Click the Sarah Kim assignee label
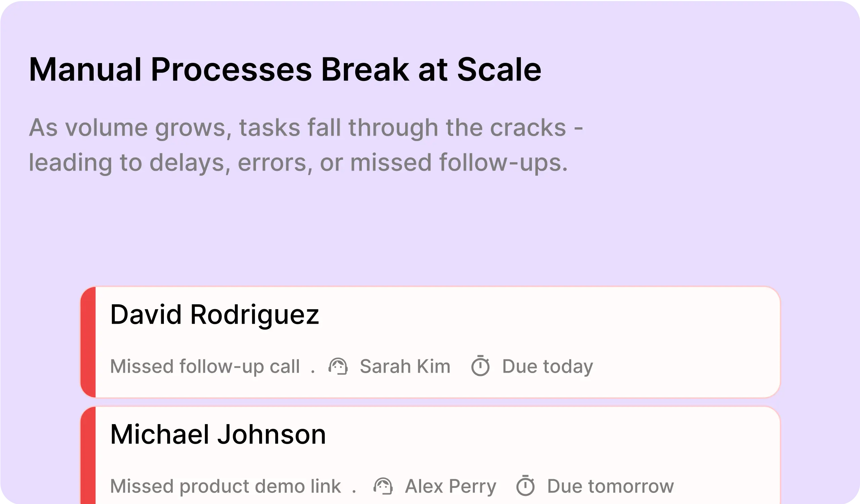This screenshot has height=504, width=860. pos(405,366)
